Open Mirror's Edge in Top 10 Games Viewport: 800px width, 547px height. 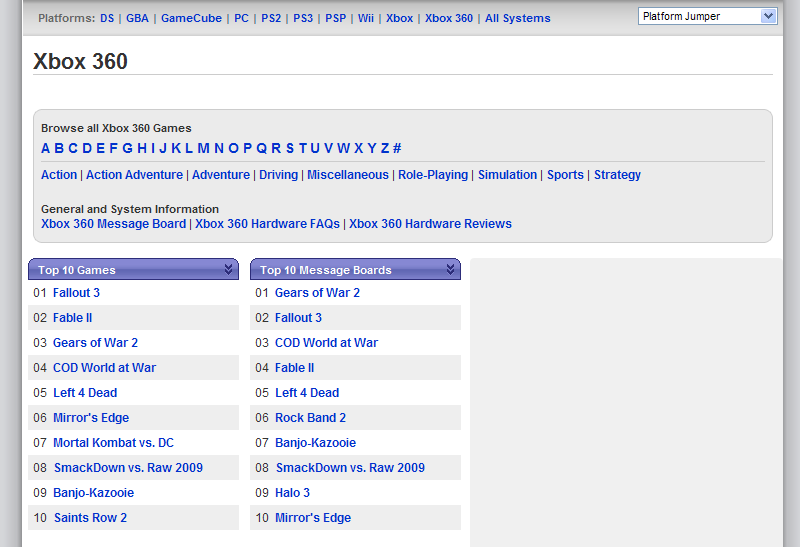[91, 418]
